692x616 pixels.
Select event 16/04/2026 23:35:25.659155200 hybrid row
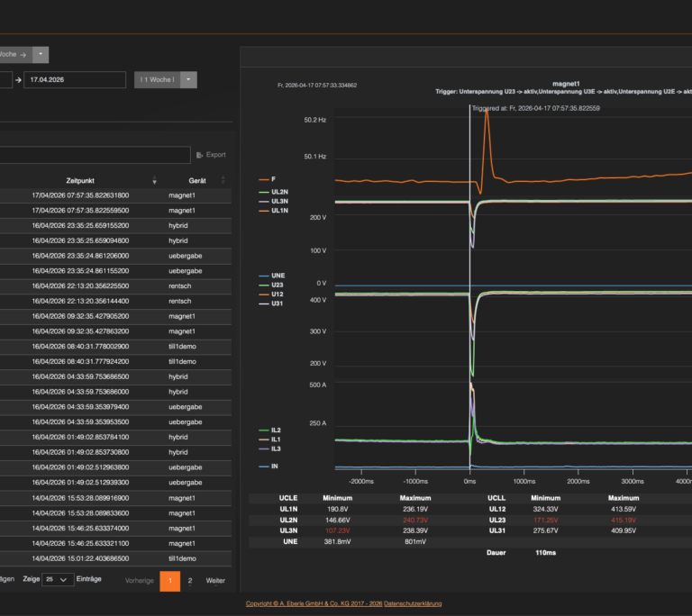point(115,225)
